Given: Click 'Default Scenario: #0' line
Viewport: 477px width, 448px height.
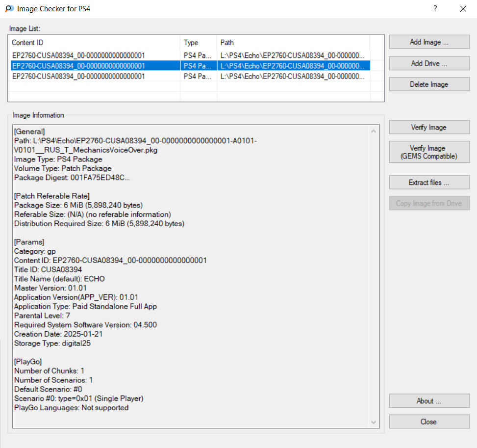Looking at the screenshot, I should coord(48,389).
